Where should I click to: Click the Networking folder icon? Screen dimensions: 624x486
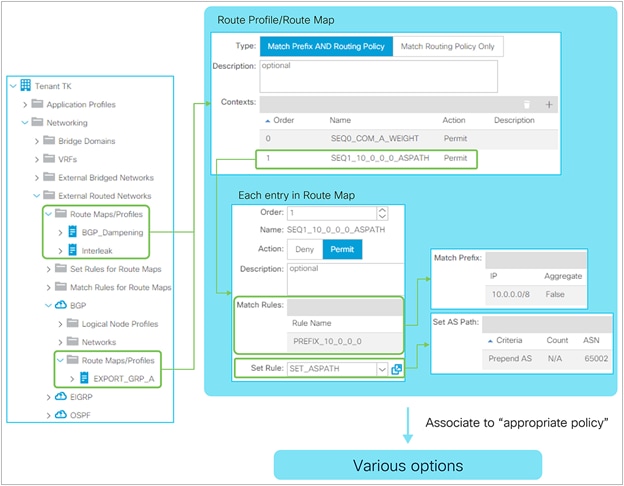tap(37, 122)
